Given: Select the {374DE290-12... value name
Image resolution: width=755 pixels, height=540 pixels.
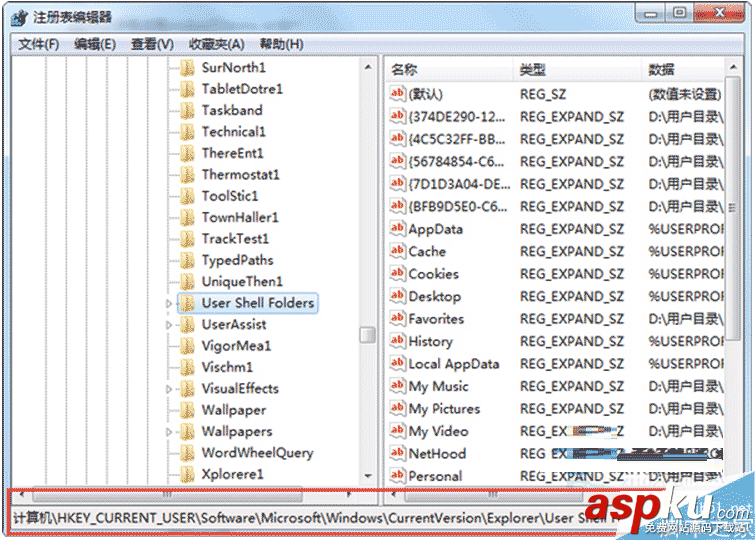Looking at the screenshot, I should pyautogui.click(x=457, y=117).
